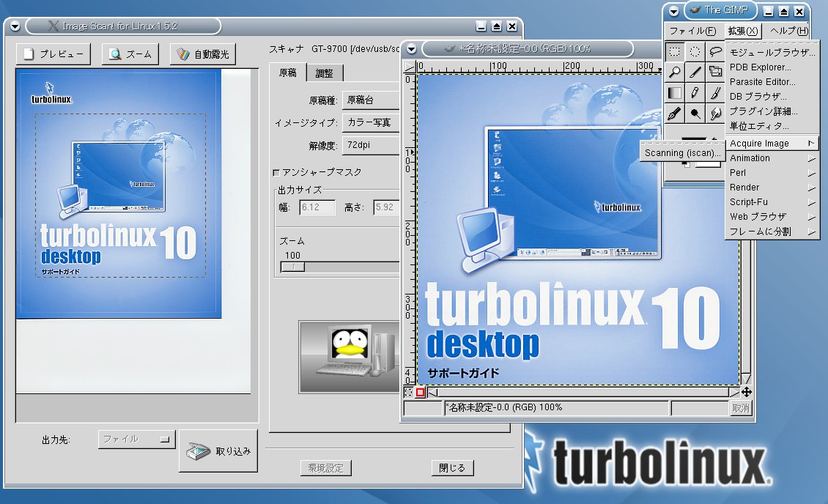Image resolution: width=828 pixels, height=504 pixels.
Task: Open the Image Scan window menu arrow
Action: click(x=15, y=26)
